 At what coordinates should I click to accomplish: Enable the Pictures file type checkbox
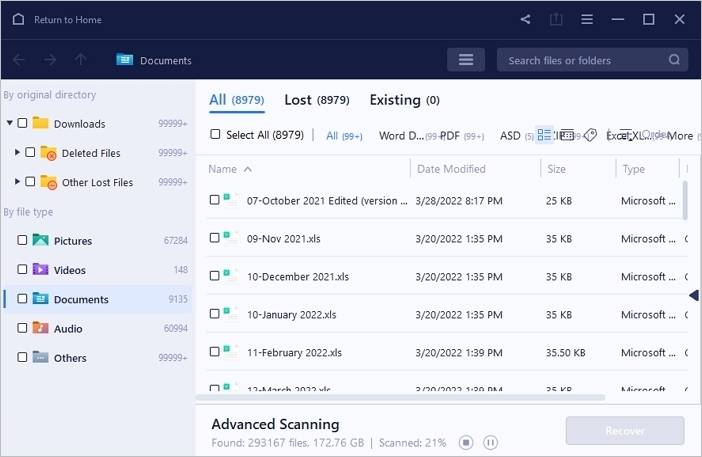22,241
